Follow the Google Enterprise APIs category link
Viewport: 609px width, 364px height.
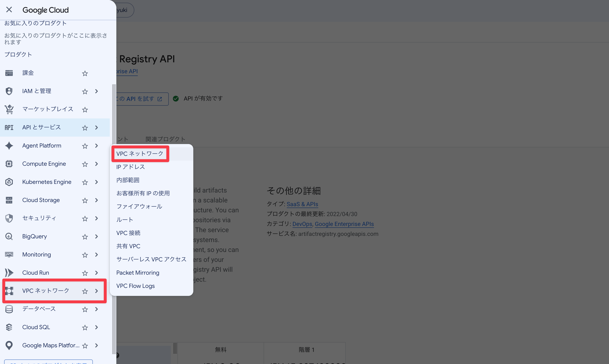(x=344, y=224)
